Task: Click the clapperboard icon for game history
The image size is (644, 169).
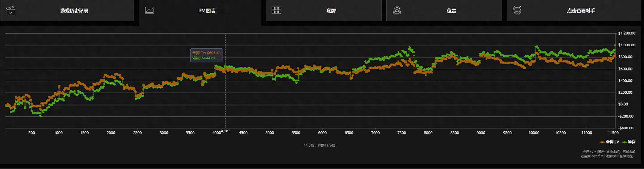Action: pos(11,11)
